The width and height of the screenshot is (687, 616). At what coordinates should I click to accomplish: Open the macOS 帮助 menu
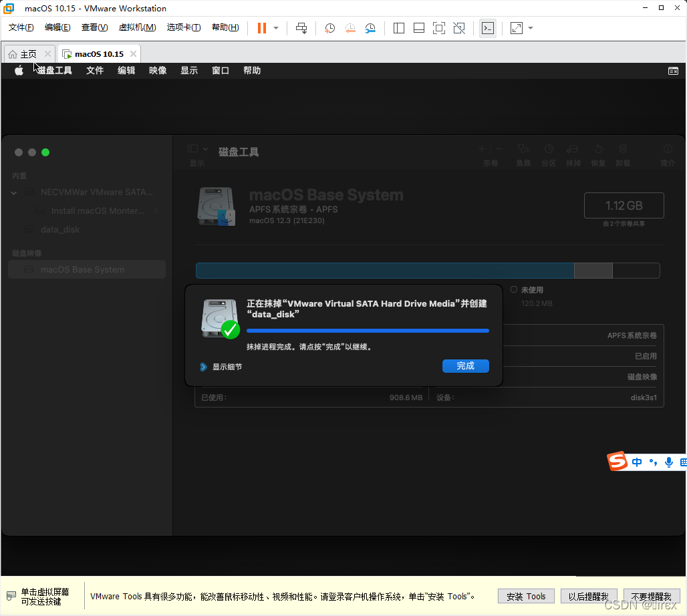[252, 71]
